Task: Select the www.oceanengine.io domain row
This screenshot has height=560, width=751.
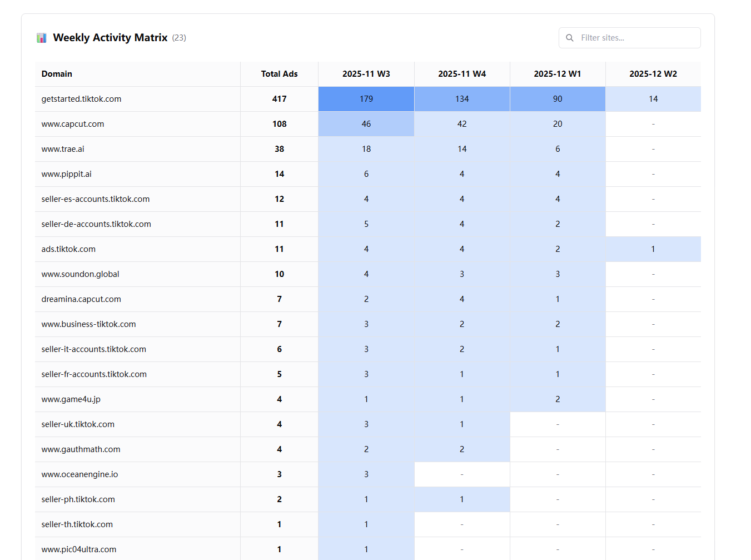Action: tap(368, 474)
